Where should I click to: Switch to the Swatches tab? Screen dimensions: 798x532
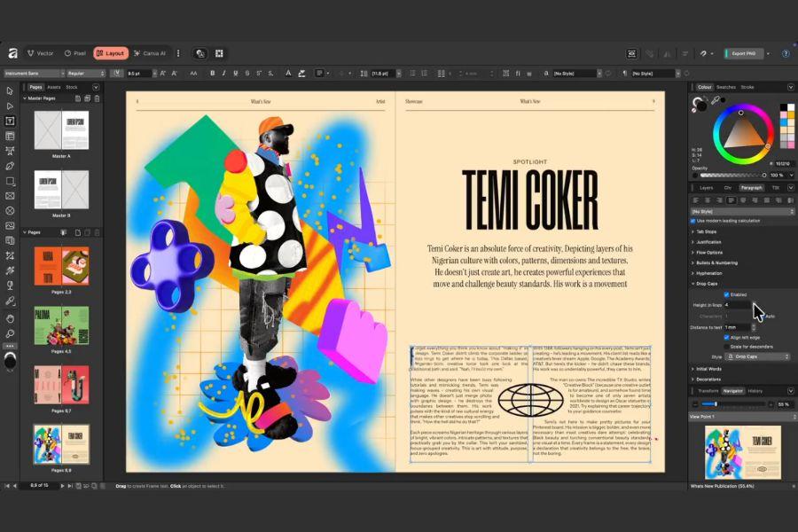tap(725, 87)
